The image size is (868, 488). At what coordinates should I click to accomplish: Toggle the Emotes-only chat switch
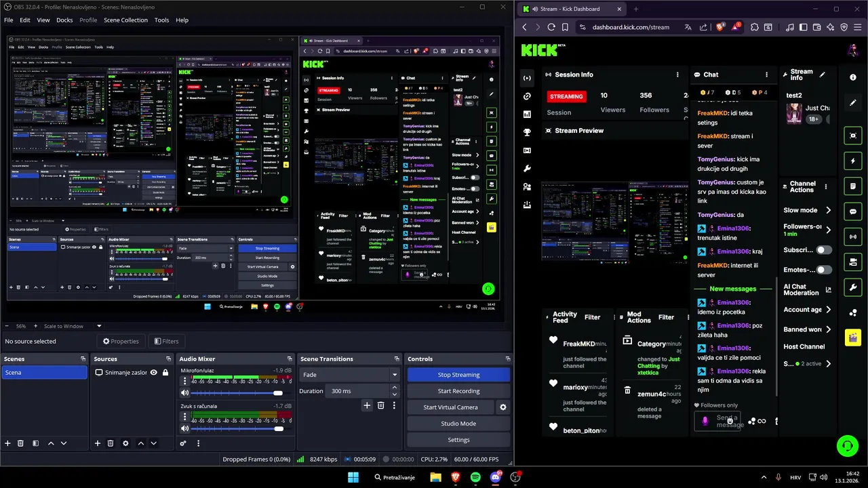pyautogui.click(x=823, y=270)
